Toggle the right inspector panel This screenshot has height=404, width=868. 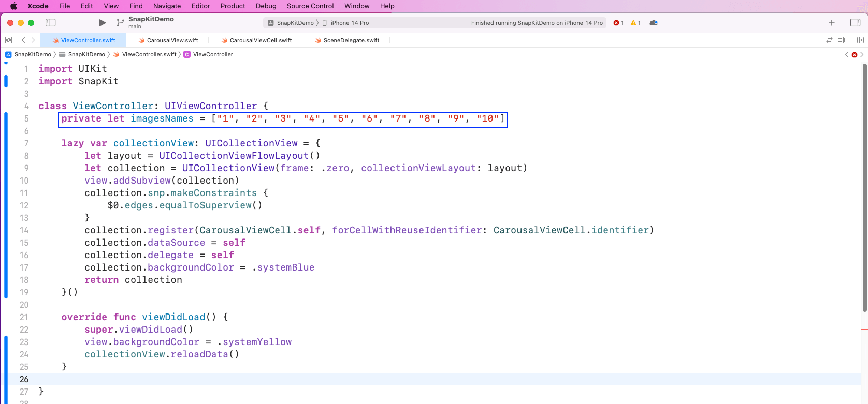tap(855, 23)
